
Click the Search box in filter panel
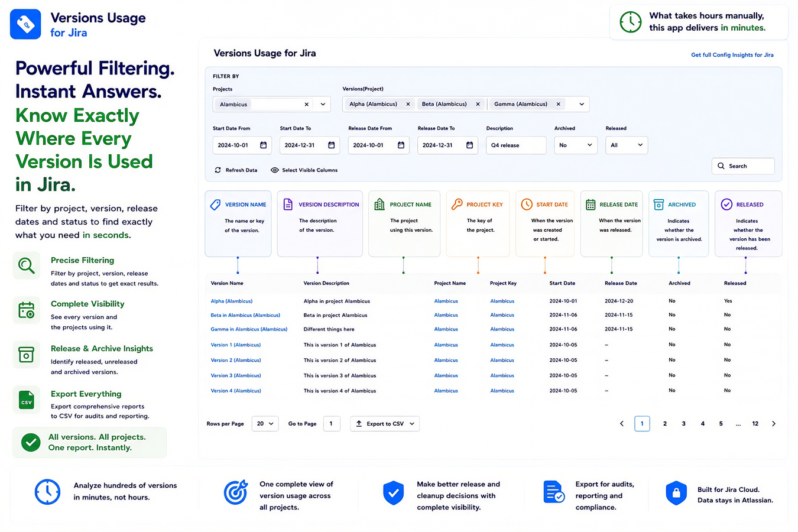(x=743, y=166)
